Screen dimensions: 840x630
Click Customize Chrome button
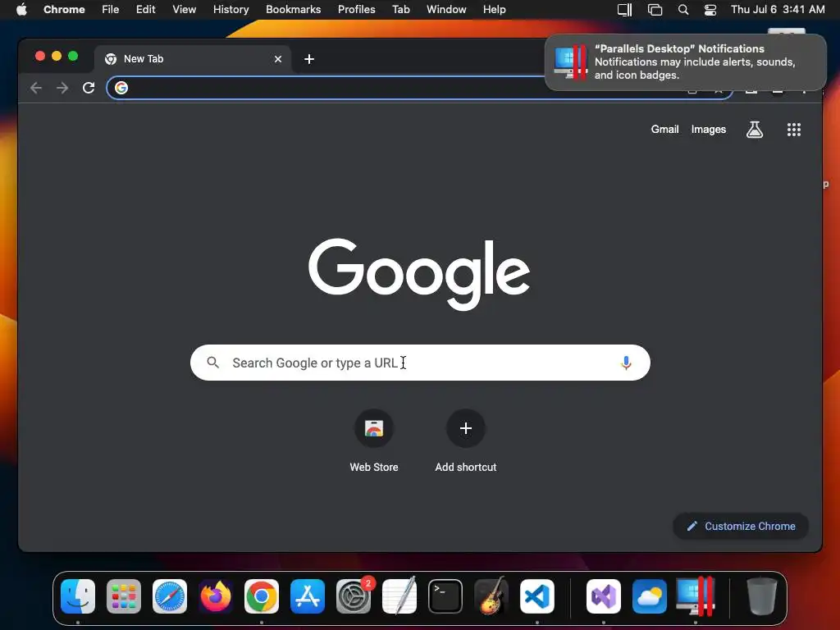(x=741, y=526)
